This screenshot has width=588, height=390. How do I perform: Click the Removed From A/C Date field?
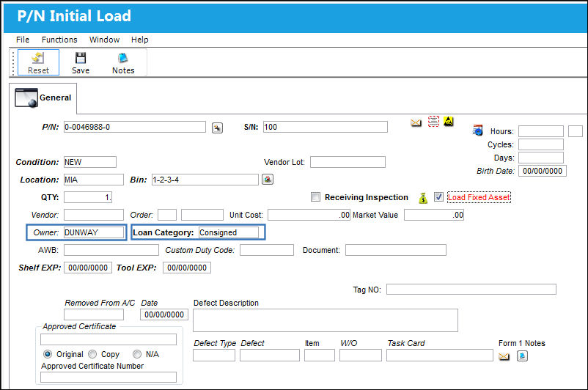[164, 314]
